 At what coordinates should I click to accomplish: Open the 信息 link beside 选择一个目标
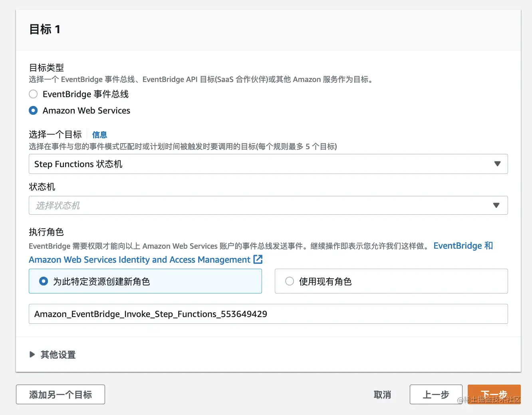pos(99,135)
